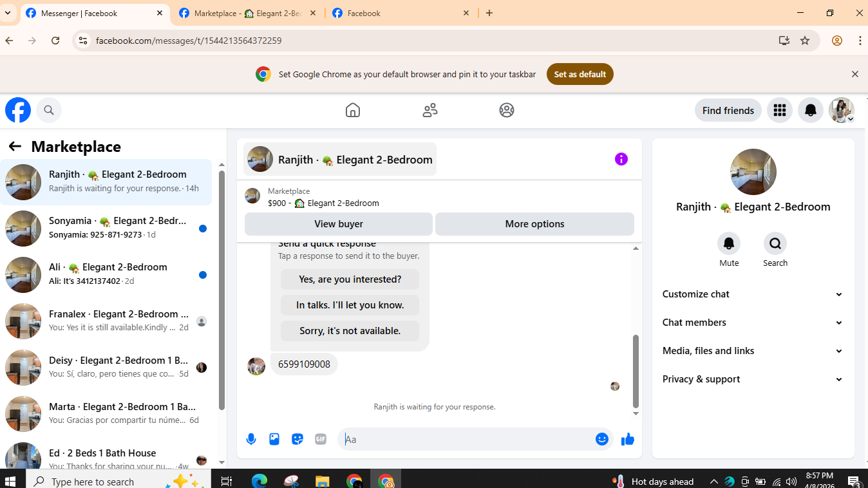Open the Deisy conversation
The image size is (868, 488).
(106, 367)
